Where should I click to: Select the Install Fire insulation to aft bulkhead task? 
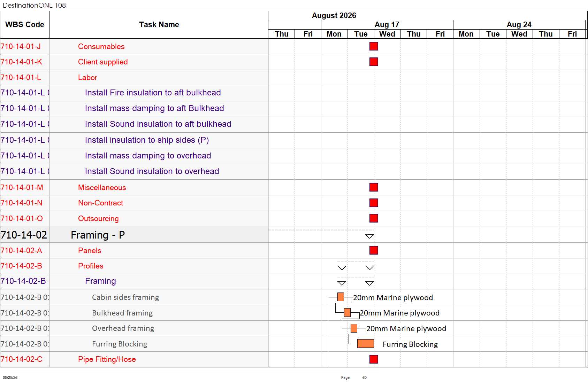coord(153,93)
